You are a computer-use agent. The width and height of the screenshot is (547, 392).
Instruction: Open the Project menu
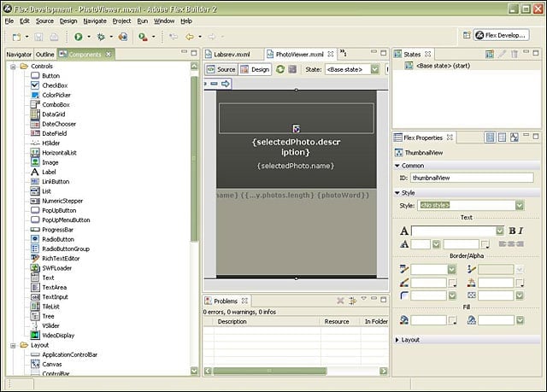pyautogui.click(x=121, y=20)
